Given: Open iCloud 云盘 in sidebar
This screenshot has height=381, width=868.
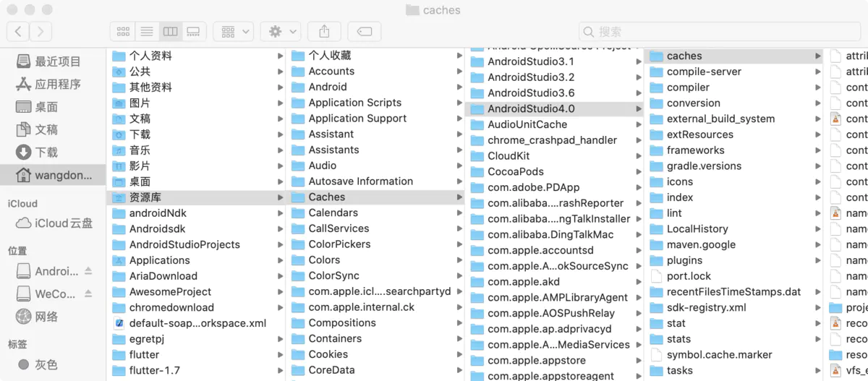Looking at the screenshot, I should (x=52, y=223).
